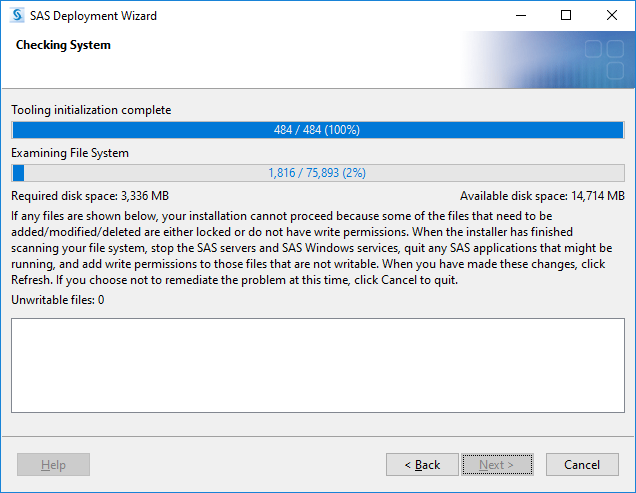Click the decorative squares banner graphic
The height and width of the screenshot is (493, 636).
604,59
